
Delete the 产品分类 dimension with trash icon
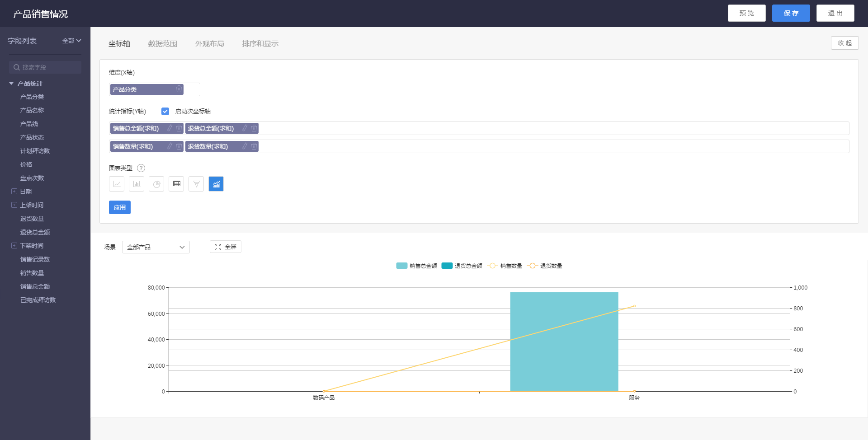tap(179, 89)
